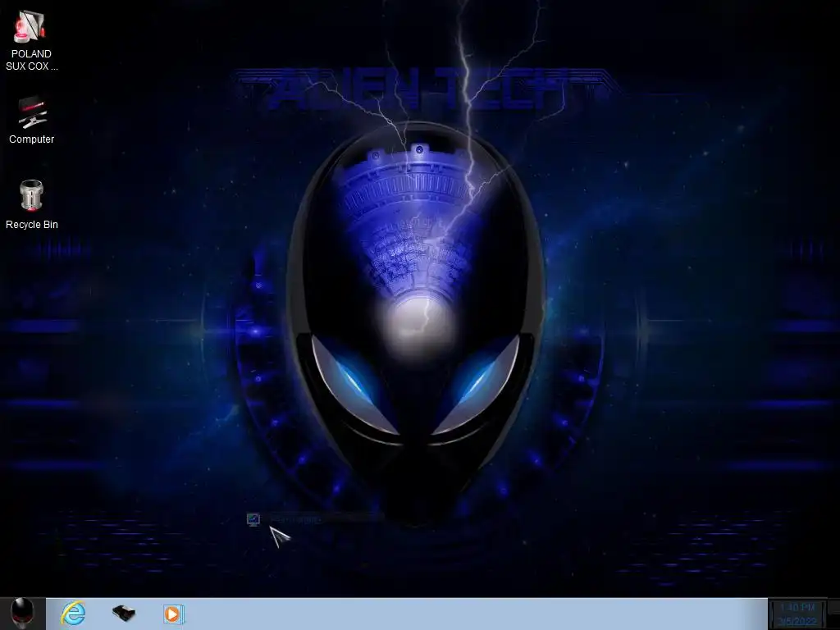Image resolution: width=840 pixels, height=630 pixels.
Task: Launch Internet Explorer from the taskbar
Action: pyautogui.click(x=73, y=614)
